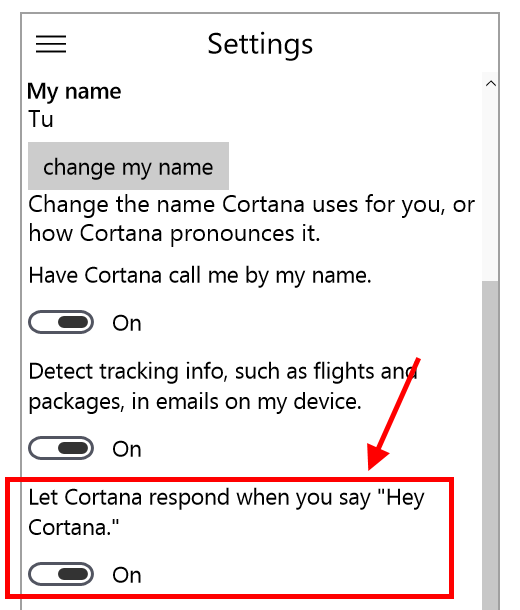Click the On label beside the tracking info switch
520x610 pixels.
click(x=127, y=449)
